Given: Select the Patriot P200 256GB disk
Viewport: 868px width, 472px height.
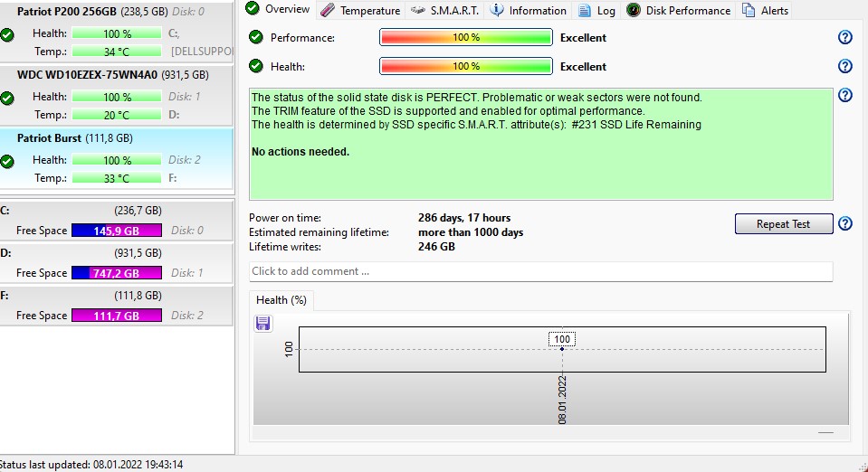Looking at the screenshot, I should click(x=116, y=31).
